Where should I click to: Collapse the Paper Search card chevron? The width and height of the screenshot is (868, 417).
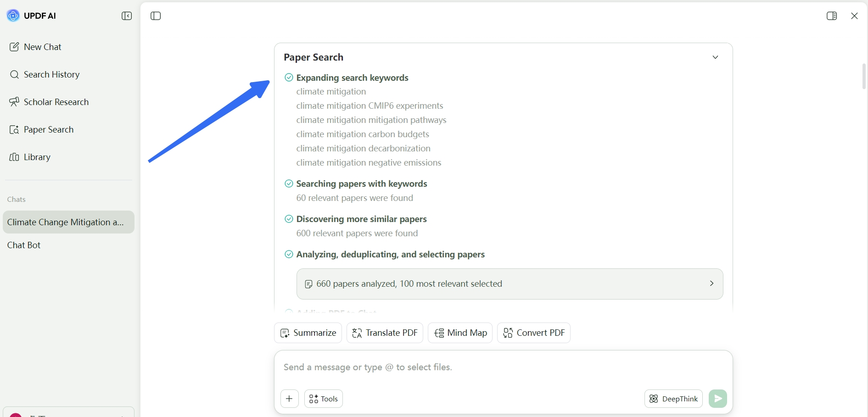tap(715, 57)
